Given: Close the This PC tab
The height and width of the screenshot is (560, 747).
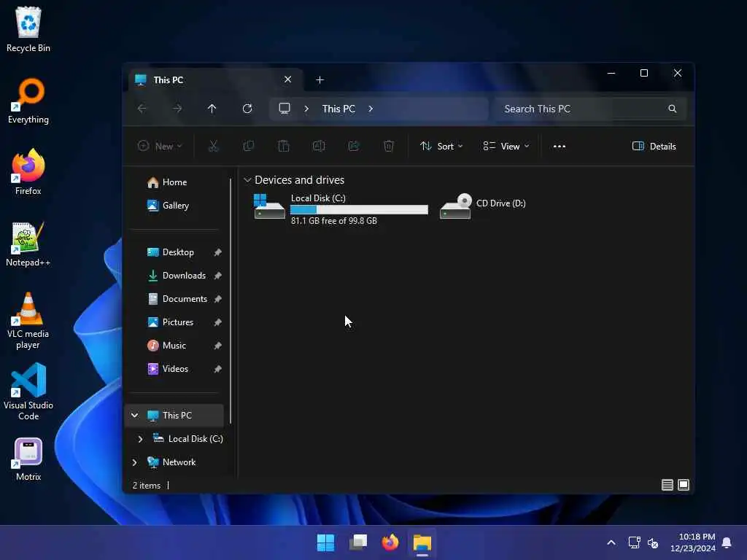Looking at the screenshot, I should coord(287,79).
